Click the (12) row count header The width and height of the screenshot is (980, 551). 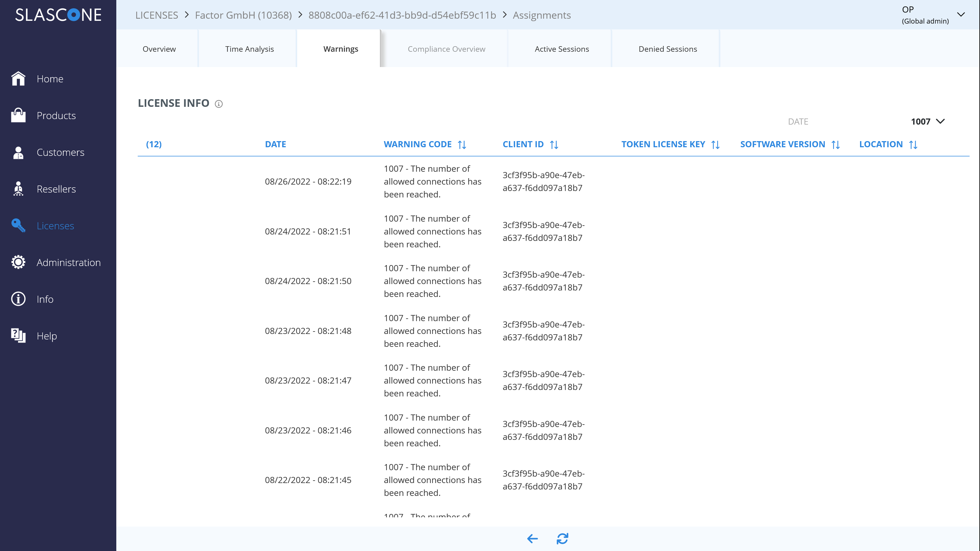point(154,144)
